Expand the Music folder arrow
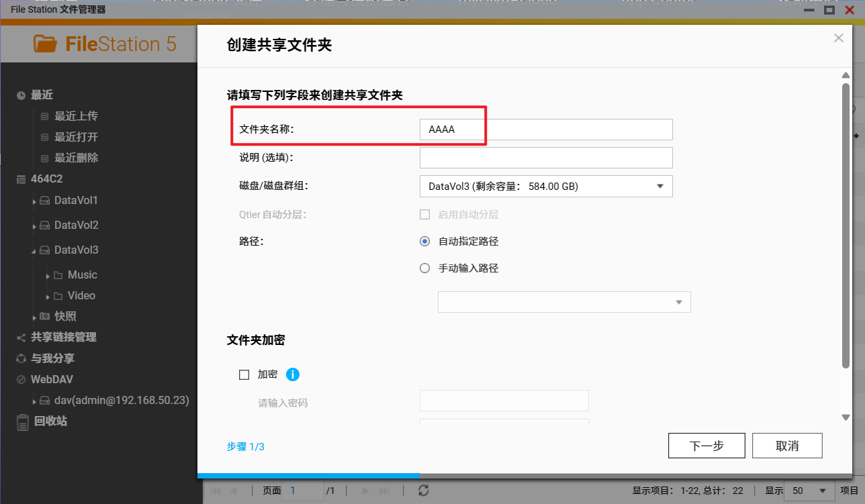This screenshot has width=865, height=504. [x=48, y=276]
